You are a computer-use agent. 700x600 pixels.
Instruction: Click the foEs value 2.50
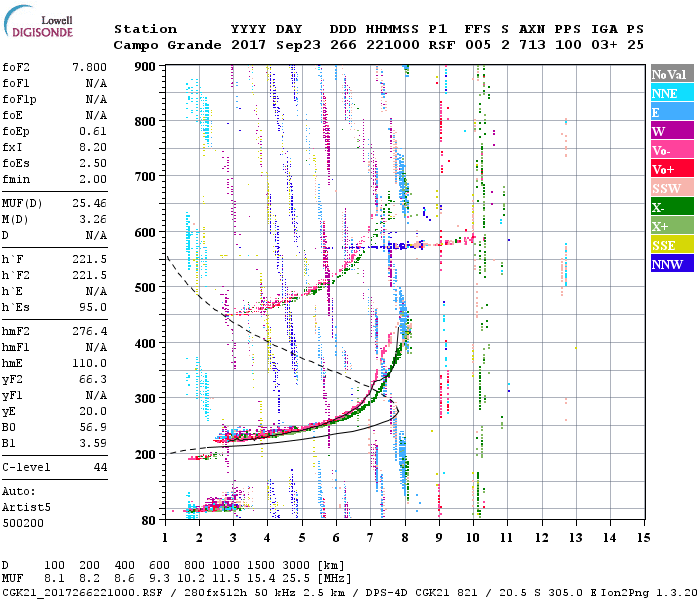(93, 163)
